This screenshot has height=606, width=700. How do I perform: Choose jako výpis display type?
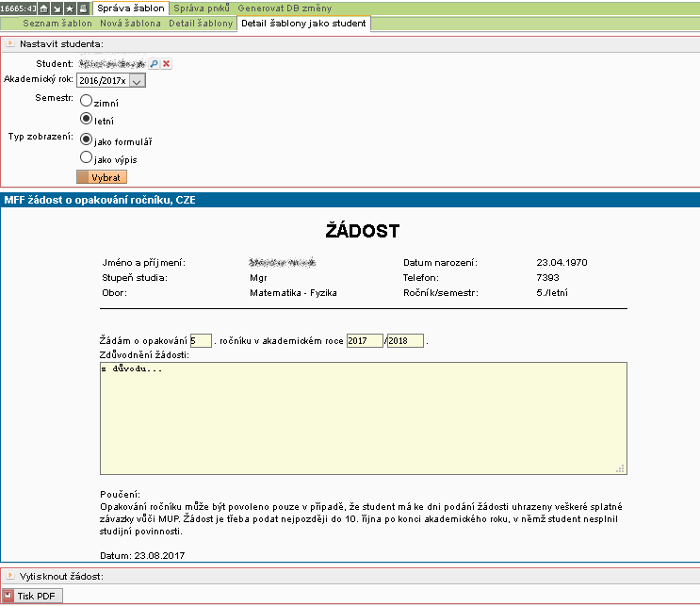(x=87, y=158)
